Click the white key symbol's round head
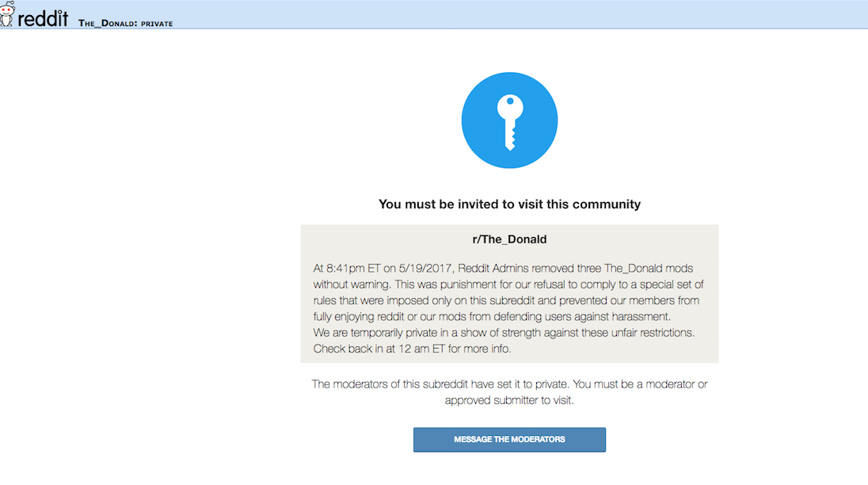The height and width of the screenshot is (485, 868). click(510, 105)
